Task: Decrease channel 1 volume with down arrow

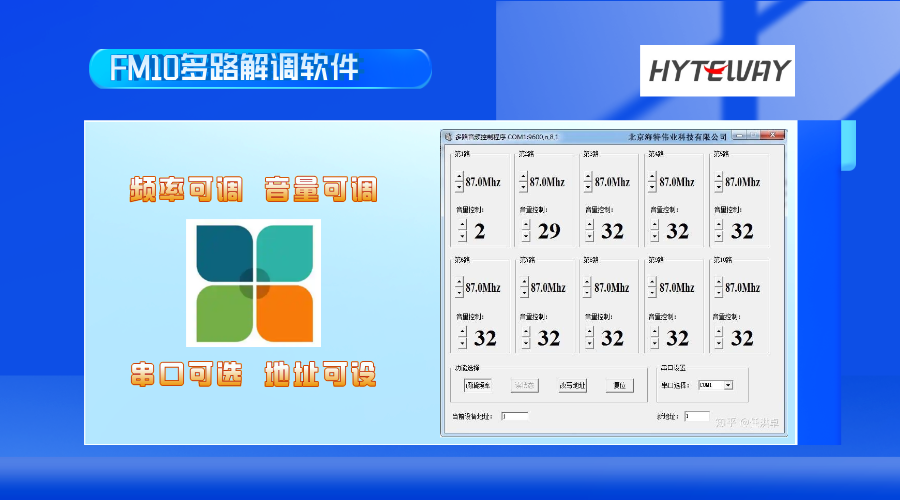Action: pos(459,237)
